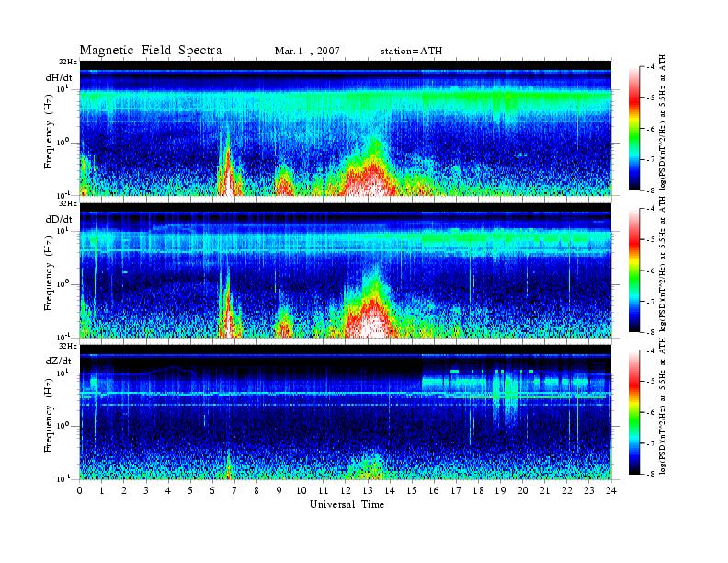This screenshot has width=728, height=563.
Task: Click the "Universal Time" axis title
Action: click(347, 504)
